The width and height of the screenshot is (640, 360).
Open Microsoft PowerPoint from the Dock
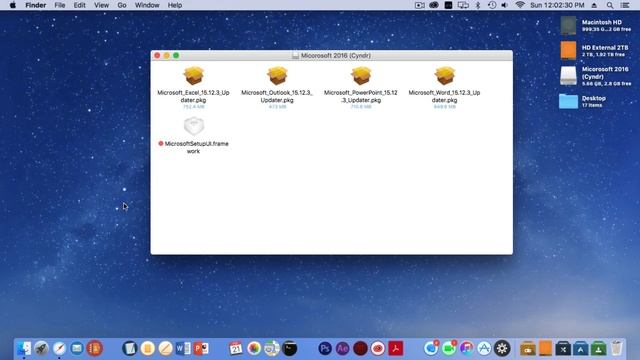point(201,348)
